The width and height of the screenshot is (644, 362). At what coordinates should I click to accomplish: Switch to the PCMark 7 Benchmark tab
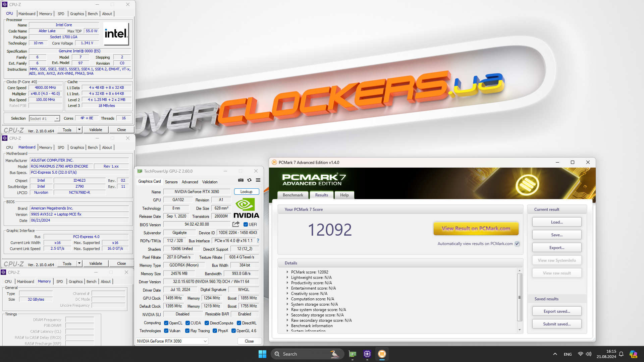[x=293, y=195]
